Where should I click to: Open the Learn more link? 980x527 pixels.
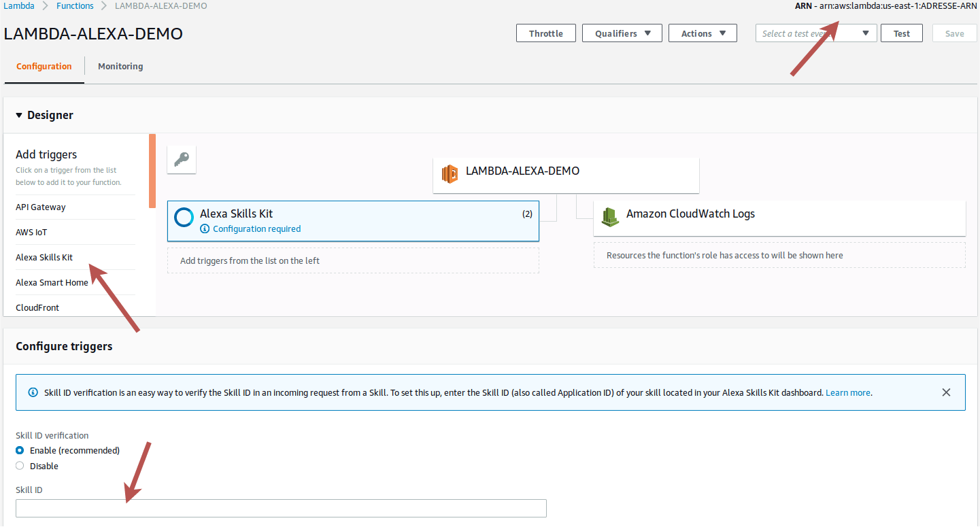[847, 392]
